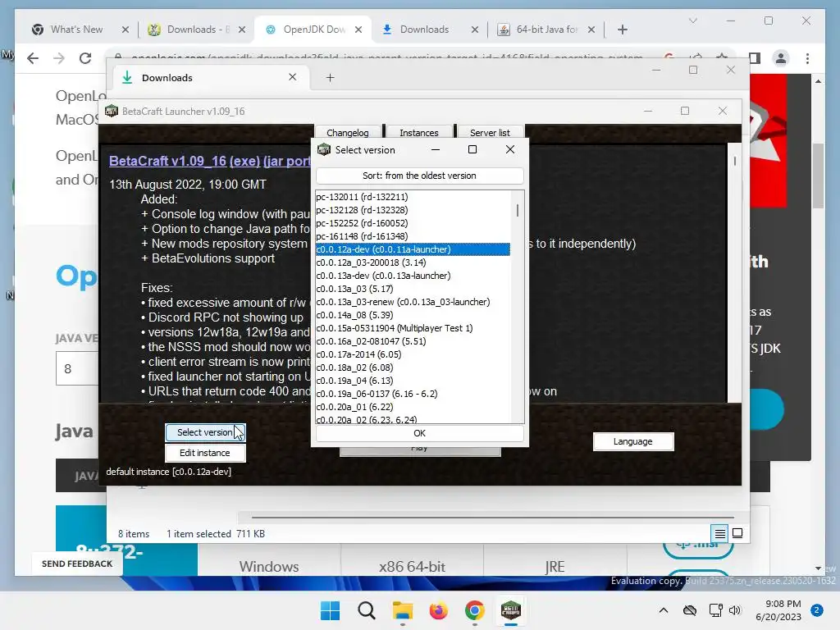Click Chrome reload page icon

[x=85, y=58]
